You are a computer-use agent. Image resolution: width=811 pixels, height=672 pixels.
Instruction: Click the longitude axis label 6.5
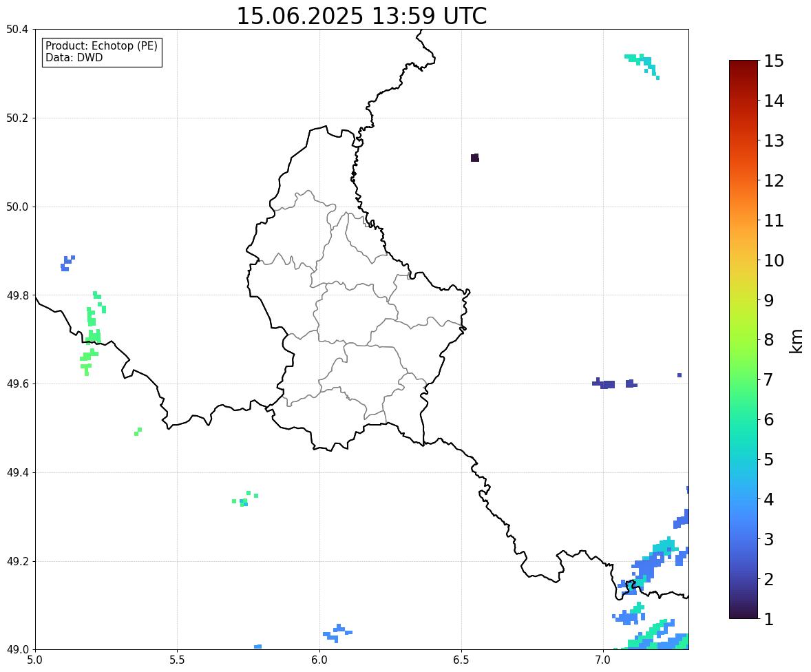point(461,660)
